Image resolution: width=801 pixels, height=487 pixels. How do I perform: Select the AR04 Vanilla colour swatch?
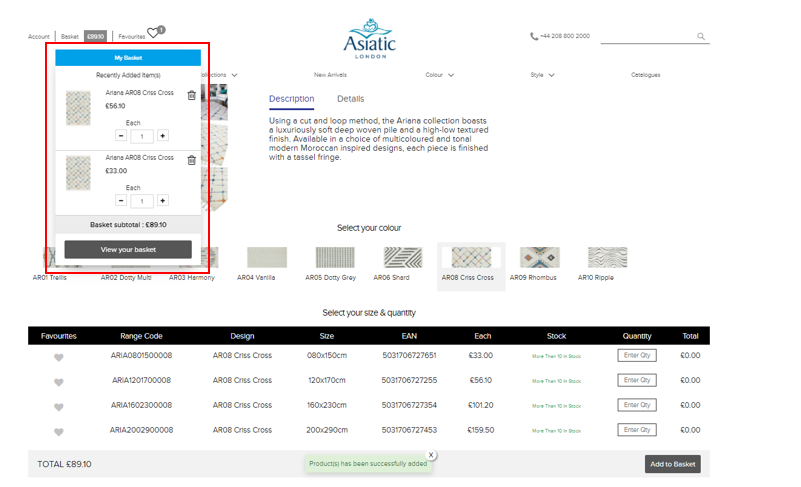point(267,258)
